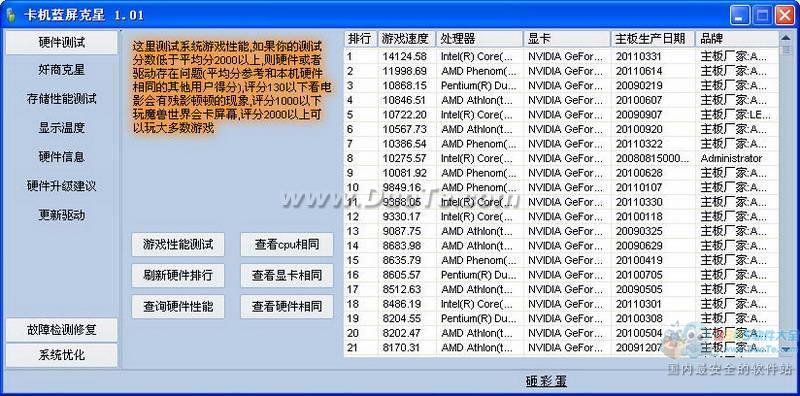
Task: Select 更新驱动 in sidebar
Action: coord(61,215)
